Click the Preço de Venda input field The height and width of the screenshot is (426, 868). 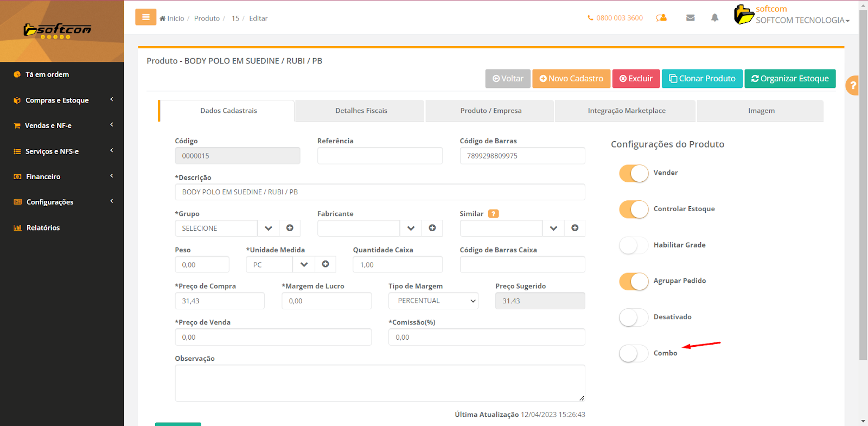click(x=273, y=337)
